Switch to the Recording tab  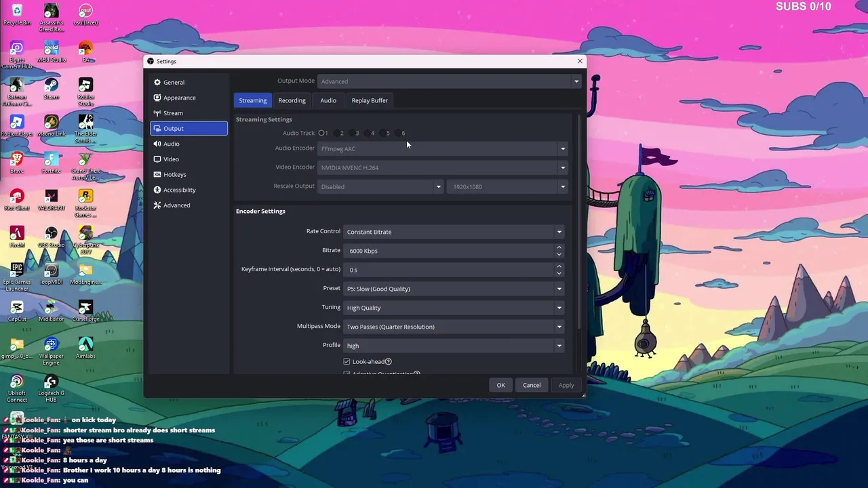(x=292, y=100)
